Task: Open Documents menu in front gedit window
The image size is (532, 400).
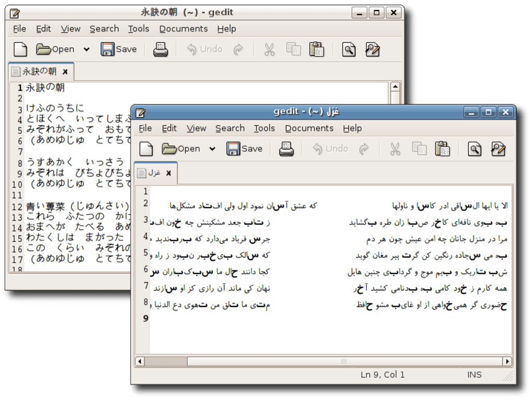Action: (x=309, y=128)
